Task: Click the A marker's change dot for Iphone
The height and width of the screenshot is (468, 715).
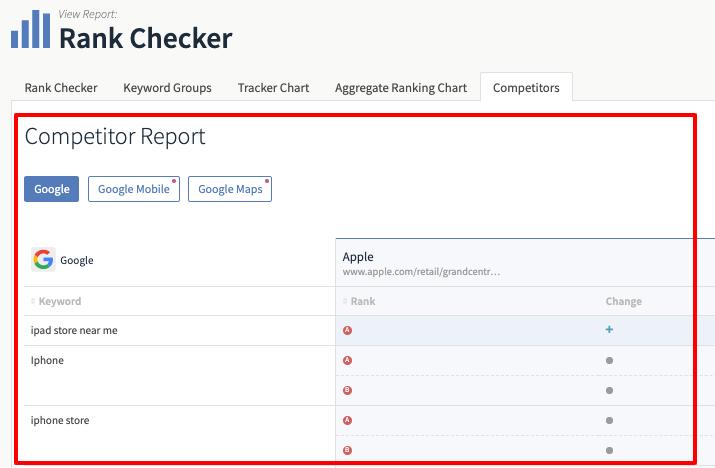Action: (x=609, y=360)
